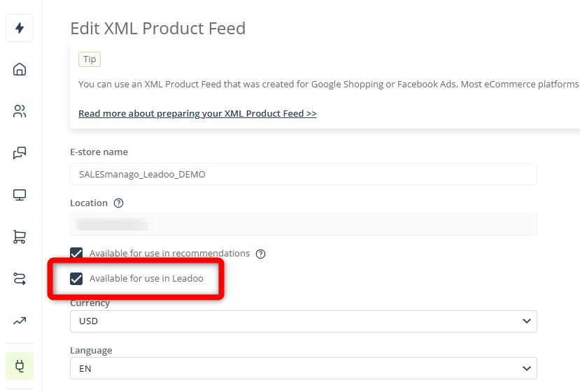
Task: Click the lightning bolt logo icon
Action: [20, 28]
